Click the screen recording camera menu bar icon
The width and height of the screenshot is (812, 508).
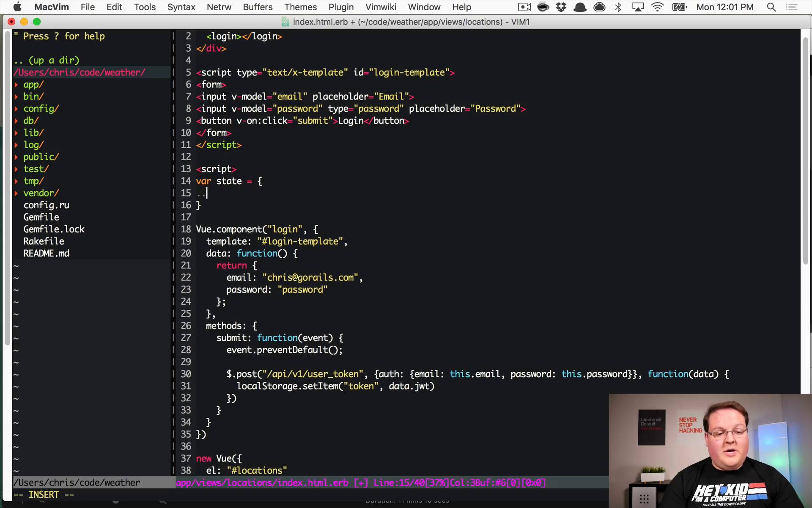click(x=524, y=7)
